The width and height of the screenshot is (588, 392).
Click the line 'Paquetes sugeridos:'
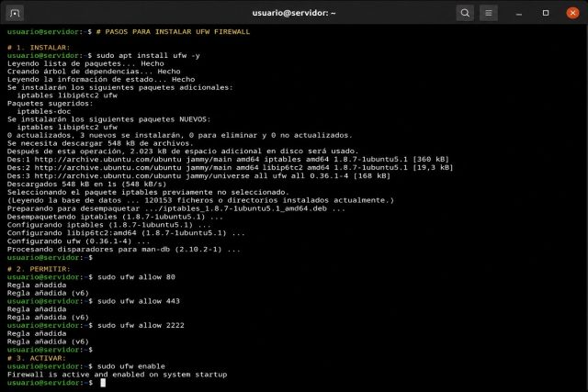(x=51, y=104)
